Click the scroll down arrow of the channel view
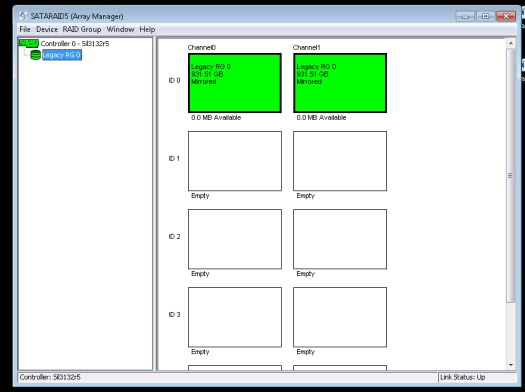Screen dimensions: 525x392 pos(511,365)
